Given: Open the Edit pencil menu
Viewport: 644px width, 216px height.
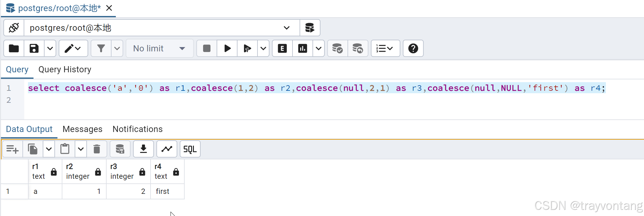Looking at the screenshot, I should coord(73,48).
